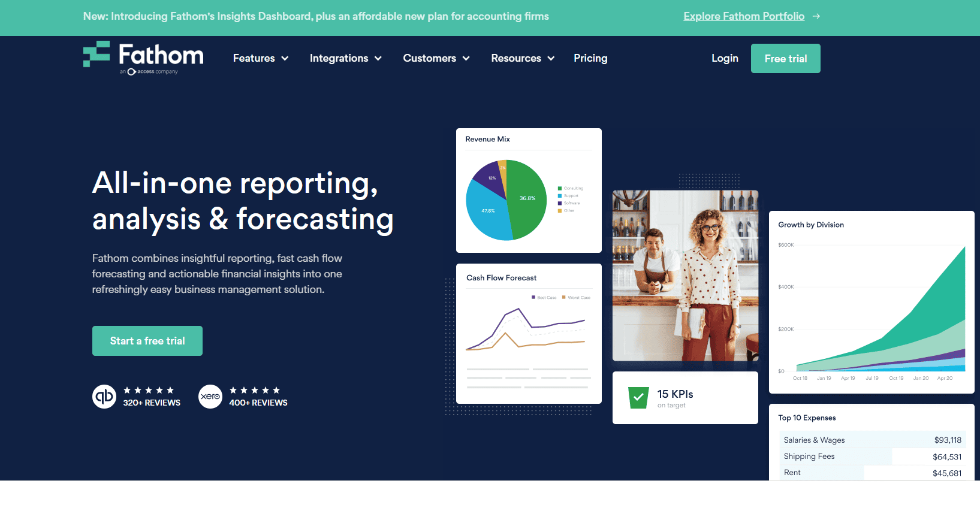The image size is (980, 529).
Task: Click the Salaries & Wages expense row
Action: click(x=872, y=440)
